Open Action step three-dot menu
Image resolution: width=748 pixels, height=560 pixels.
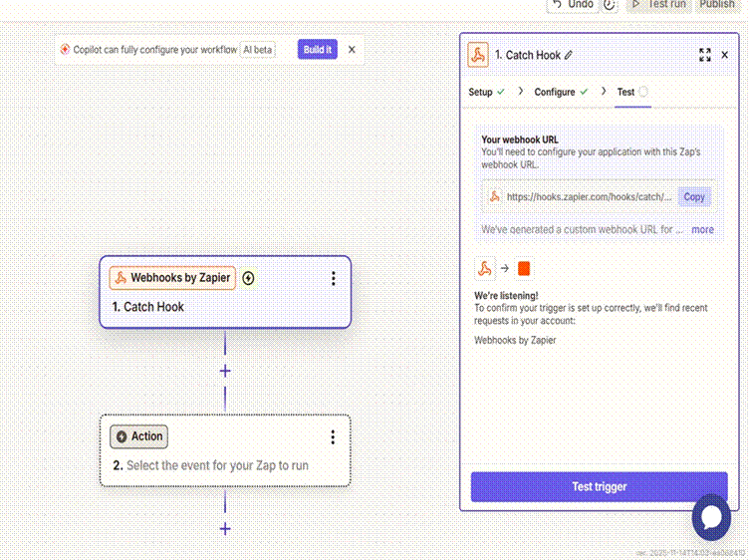point(333,436)
